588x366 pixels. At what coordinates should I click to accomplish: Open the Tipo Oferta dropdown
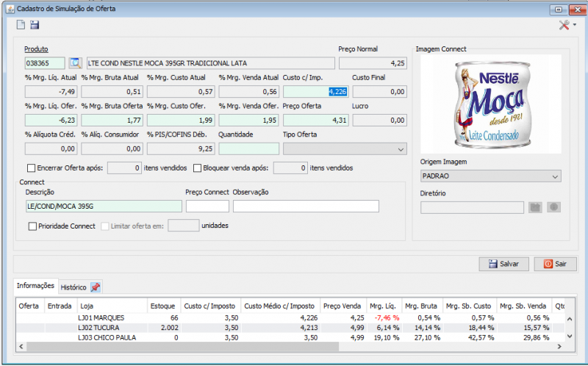pyautogui.click(x=345, y=149)
